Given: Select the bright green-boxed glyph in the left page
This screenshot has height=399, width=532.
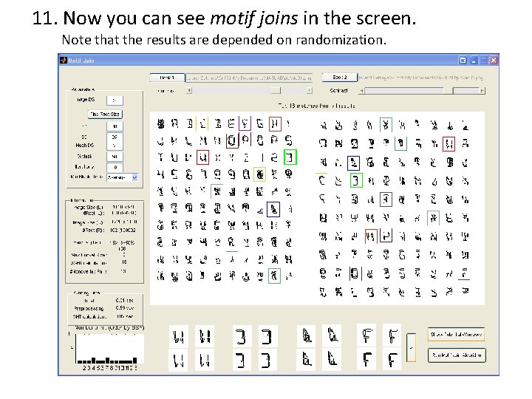Looking at the screenshot, I should 290,157.
